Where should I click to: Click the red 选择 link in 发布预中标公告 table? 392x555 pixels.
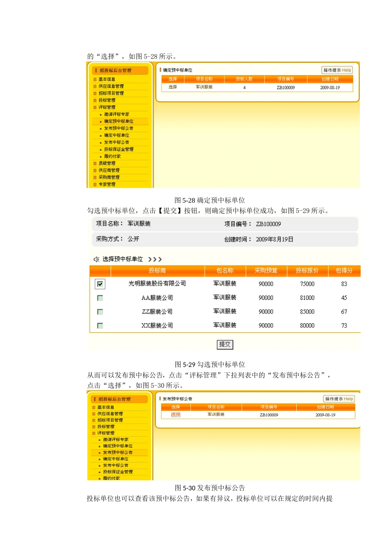click(176, 415)
